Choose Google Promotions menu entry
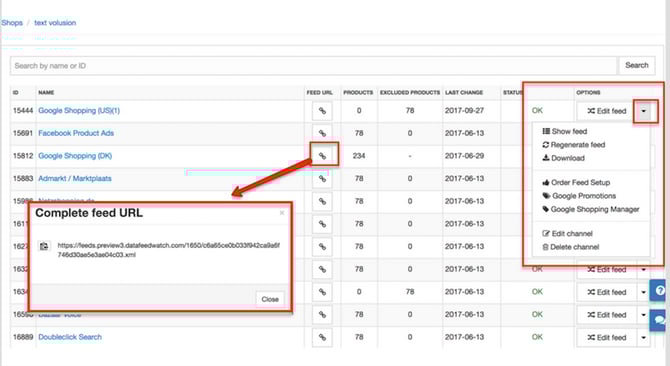The image size is (670, 366). click(x=579, y=196)
